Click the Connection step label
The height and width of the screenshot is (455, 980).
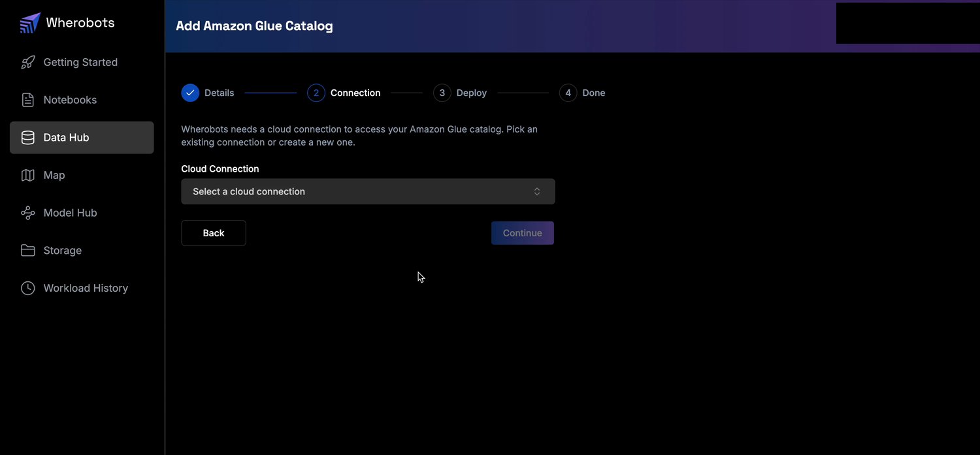[355, 93]
